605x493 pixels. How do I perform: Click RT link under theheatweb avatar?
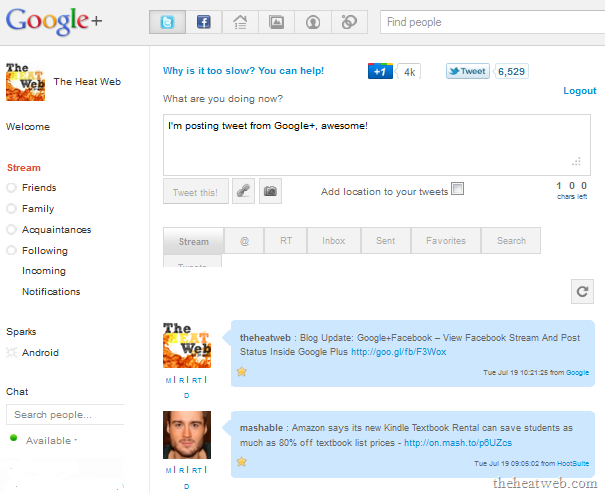coord(197,380)
